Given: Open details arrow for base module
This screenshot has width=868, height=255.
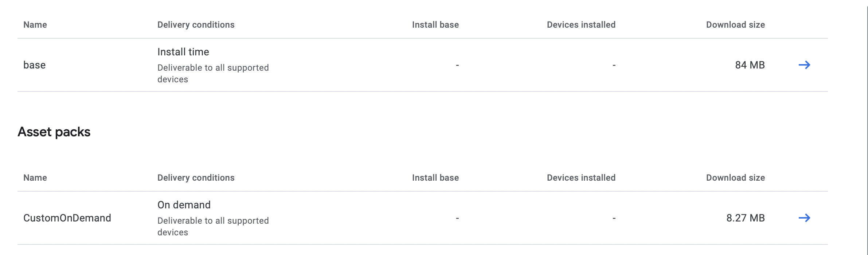Looking at the screenshot, I should 805,65.
